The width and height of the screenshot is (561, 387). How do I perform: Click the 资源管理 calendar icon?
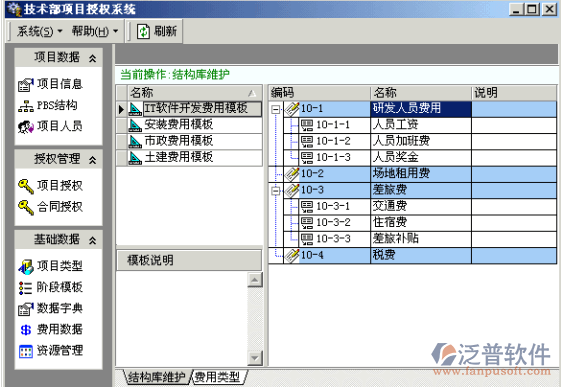[26, 351]
